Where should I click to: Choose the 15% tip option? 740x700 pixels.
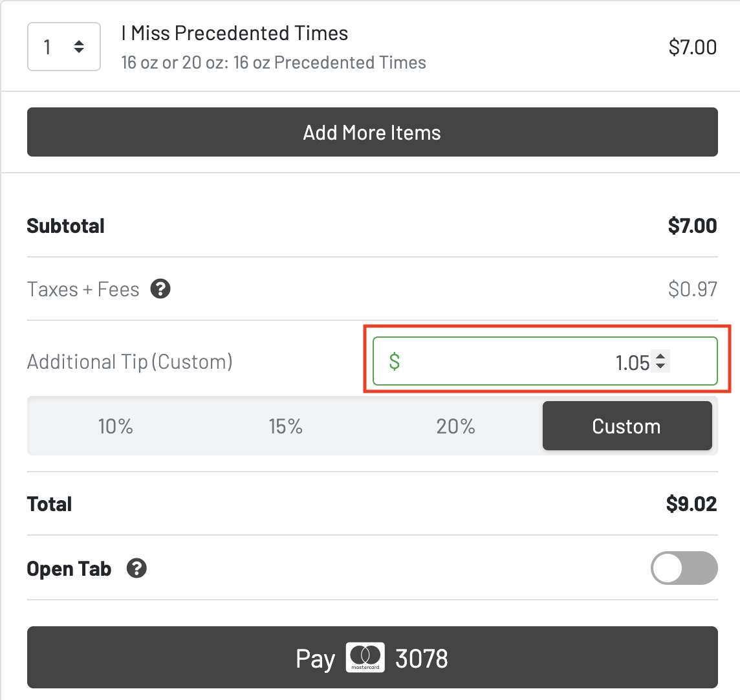coord(286,426)
